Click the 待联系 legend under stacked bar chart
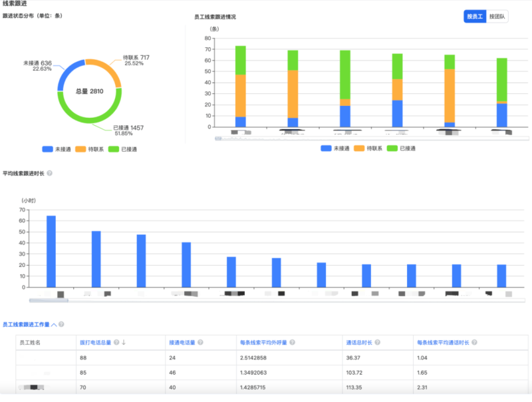The image size is (532, 402). pos(371,148)
